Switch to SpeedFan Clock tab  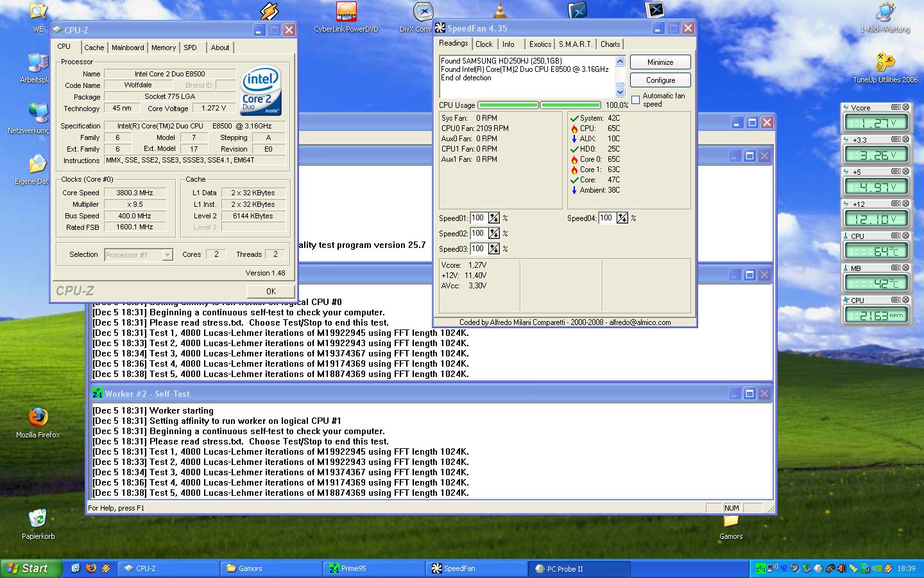point(484,44)
